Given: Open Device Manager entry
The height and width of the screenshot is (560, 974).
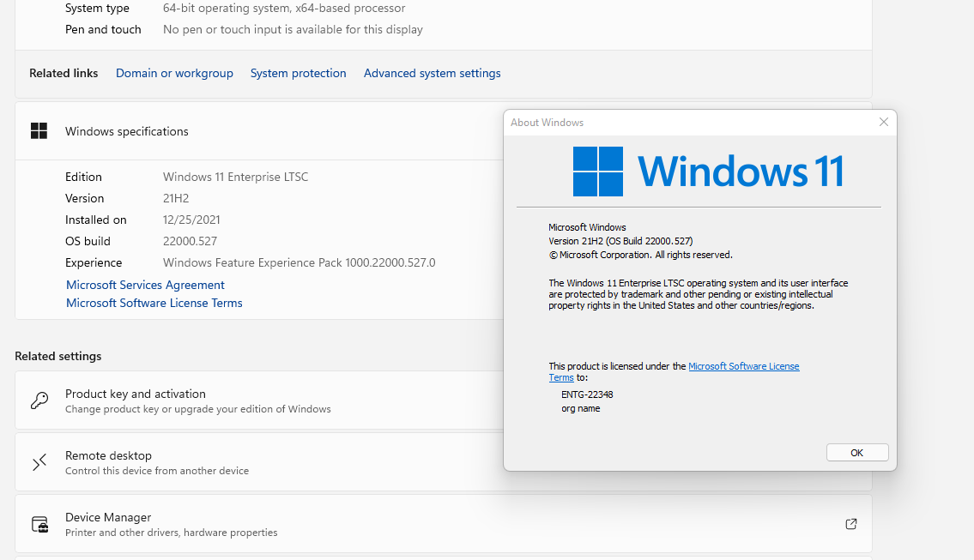Looking at the screenshot, I should pyautogui.click(x=444, y=524).
